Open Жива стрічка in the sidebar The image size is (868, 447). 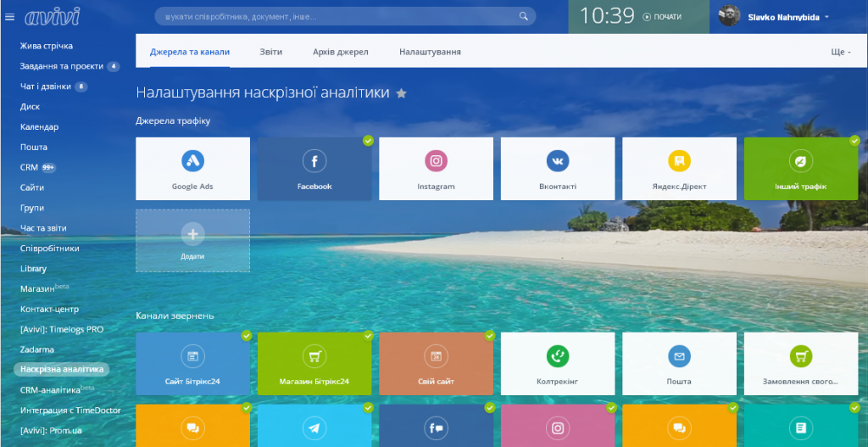[x=47, y=46]
